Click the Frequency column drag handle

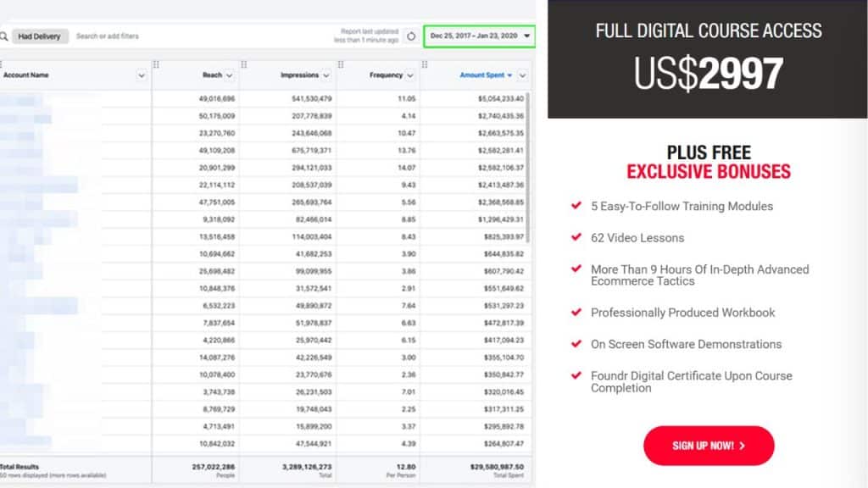tap(341, 64)
